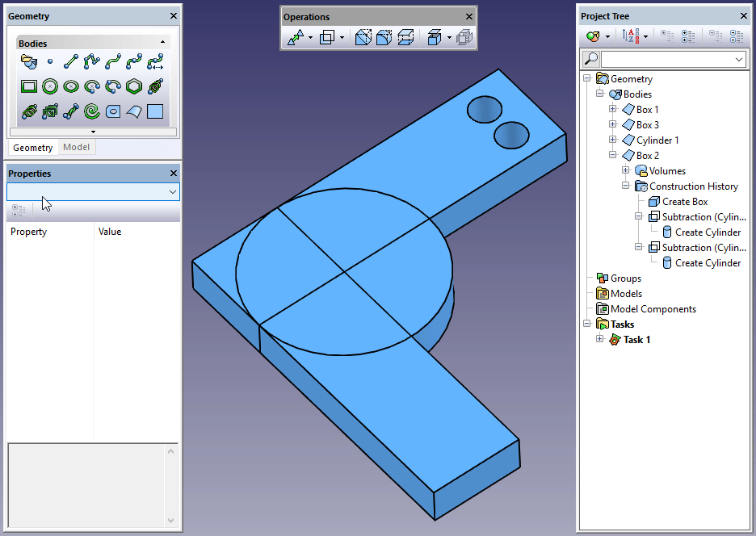Select the green Spiral tool
This screenshot has height=536, width=756.
click(x=92, y=111)
